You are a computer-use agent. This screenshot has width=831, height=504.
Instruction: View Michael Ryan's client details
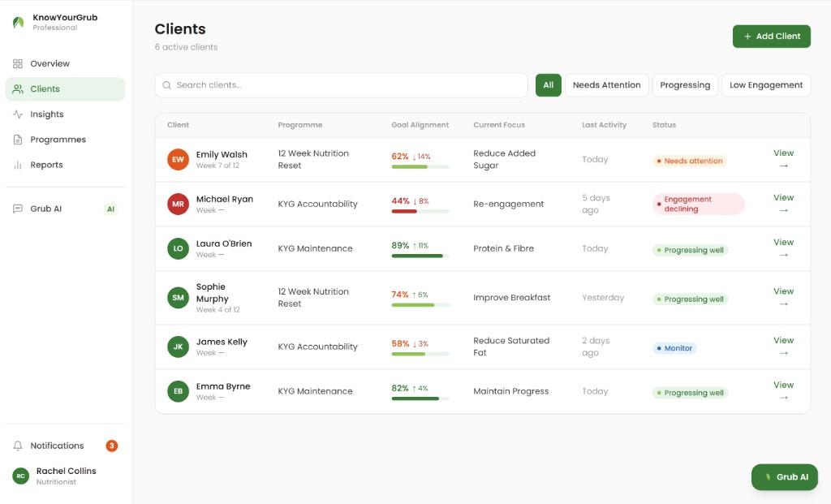tap(783, 204)
